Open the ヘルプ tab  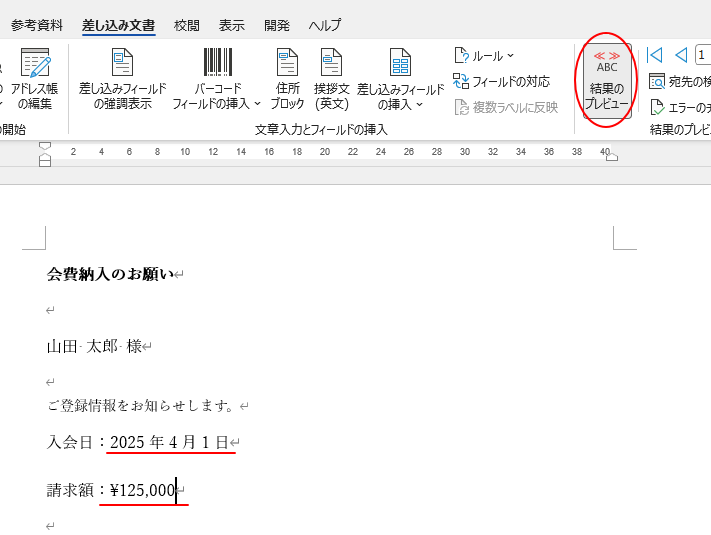point(325,25)
